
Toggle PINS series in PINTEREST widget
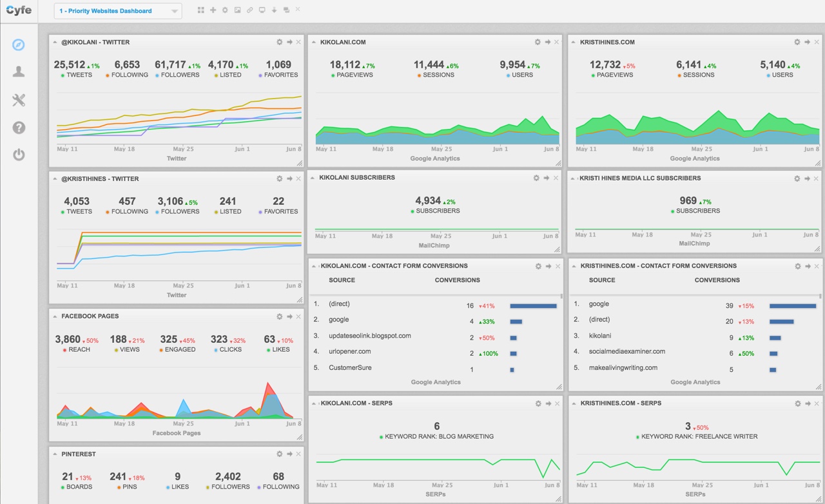[127, 487]
